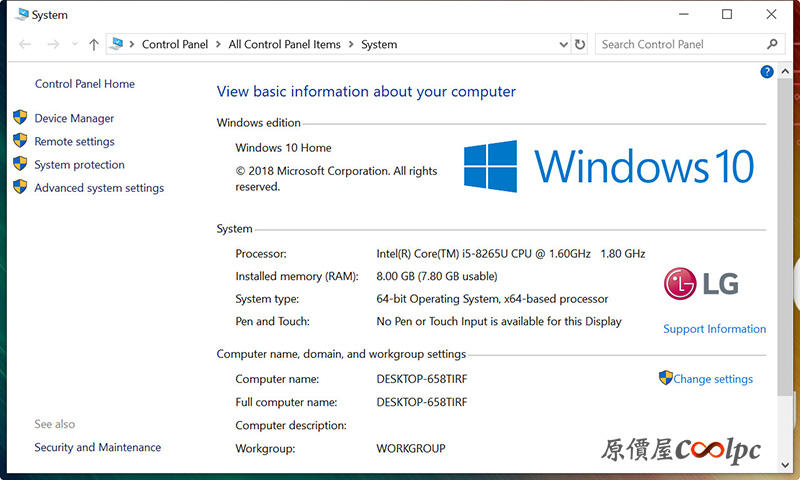Click the scrollbar down arrow

785,465
